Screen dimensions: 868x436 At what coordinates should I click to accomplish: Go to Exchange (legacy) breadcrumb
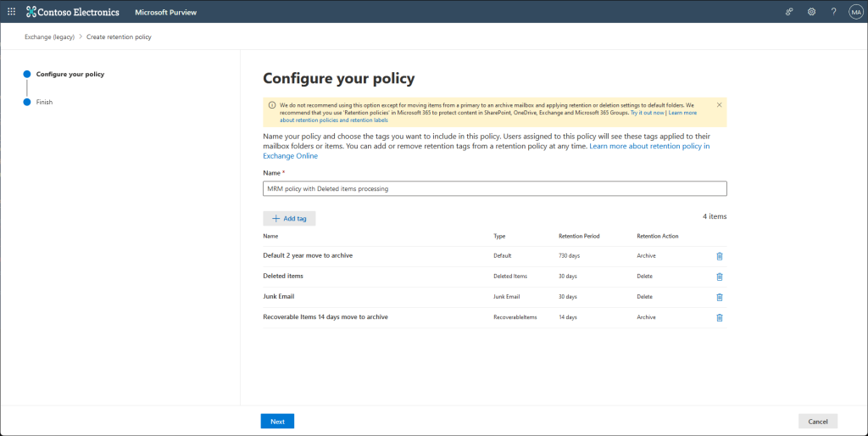point(50,37)
